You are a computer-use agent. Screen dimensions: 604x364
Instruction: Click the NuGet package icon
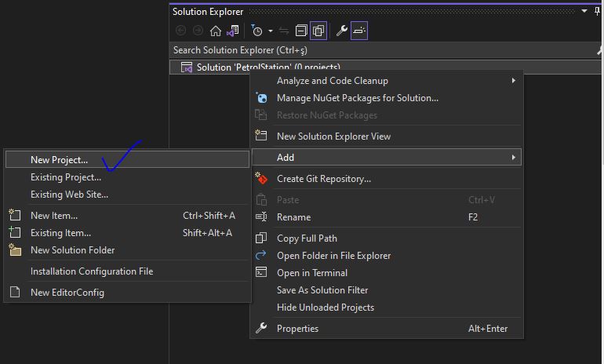click(x=261, y=98)
